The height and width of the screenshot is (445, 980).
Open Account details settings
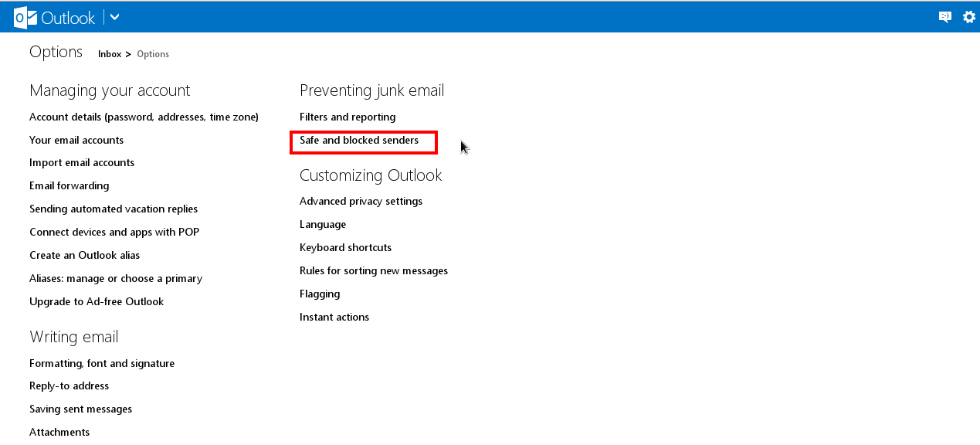[x=144, y=117]
